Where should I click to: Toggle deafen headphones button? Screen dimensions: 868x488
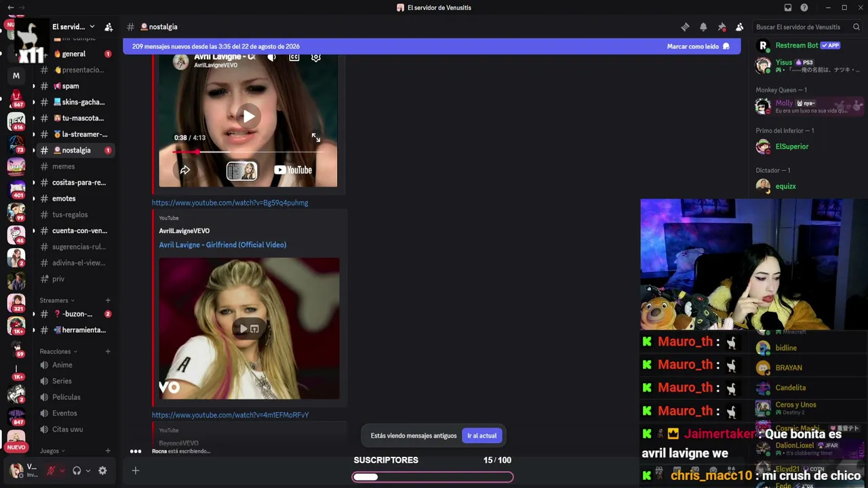tap(77, 471)
